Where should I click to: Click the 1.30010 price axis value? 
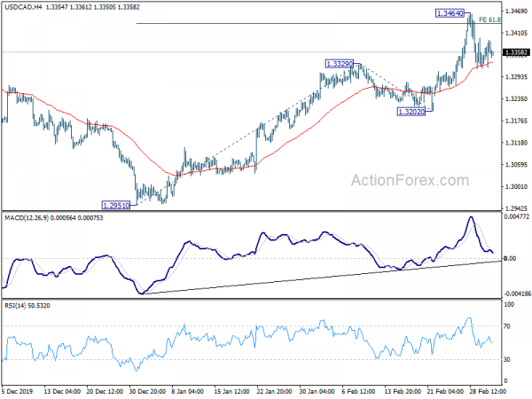tap(516, 186)
